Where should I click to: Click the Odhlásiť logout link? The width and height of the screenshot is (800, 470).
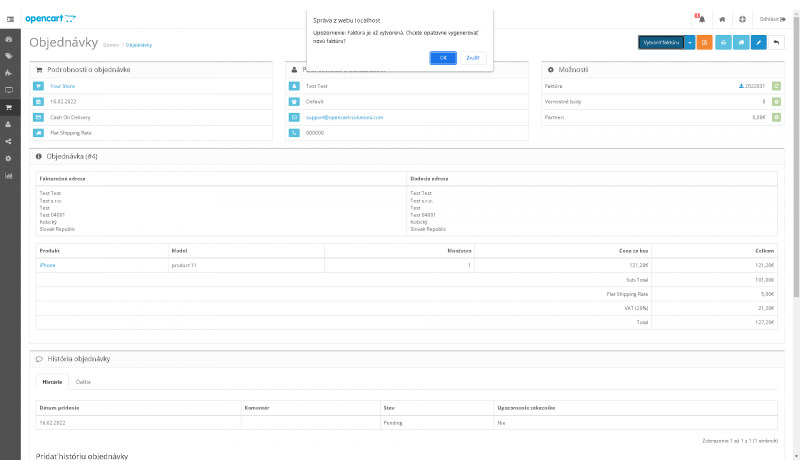(x=771, y=19)
